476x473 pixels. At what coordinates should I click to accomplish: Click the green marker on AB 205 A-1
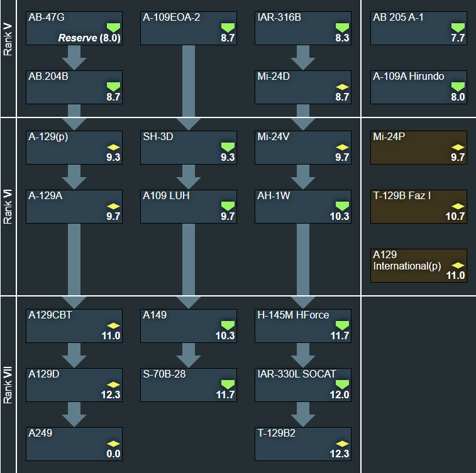457,28
